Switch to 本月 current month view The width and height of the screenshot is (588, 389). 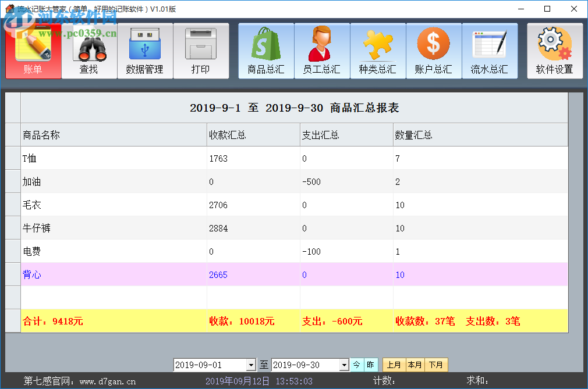(415, 364)
